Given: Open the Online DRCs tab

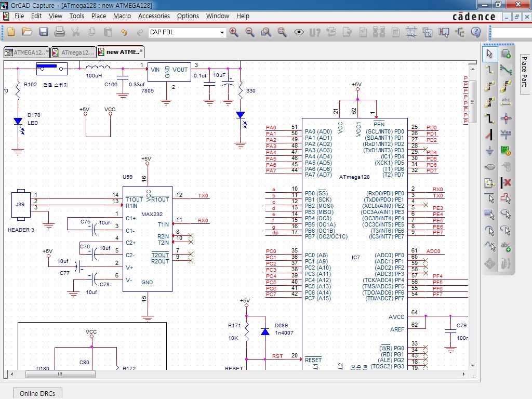Looking at the screenshot, I should (x=37, y=393).
